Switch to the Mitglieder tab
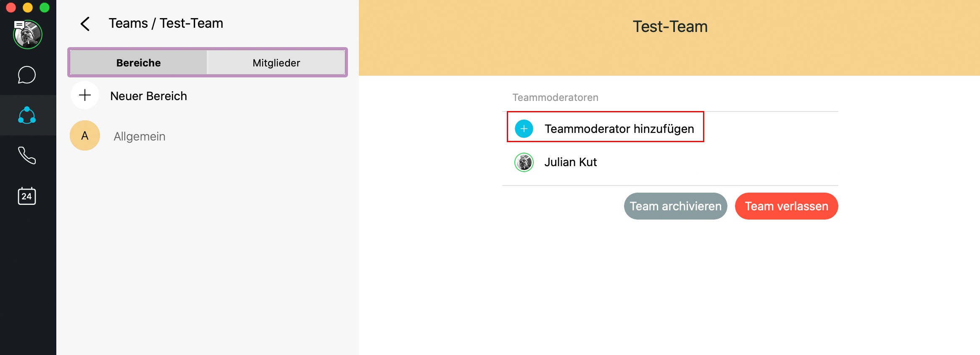 pos(276,63)
